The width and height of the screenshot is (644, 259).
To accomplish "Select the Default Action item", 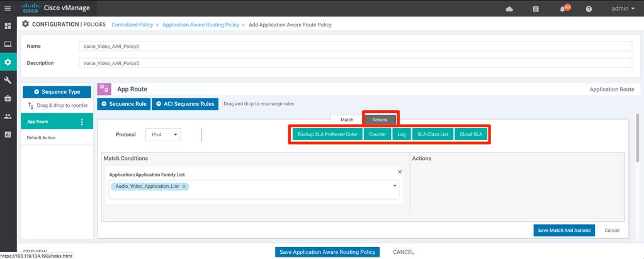I will (57, 138).
